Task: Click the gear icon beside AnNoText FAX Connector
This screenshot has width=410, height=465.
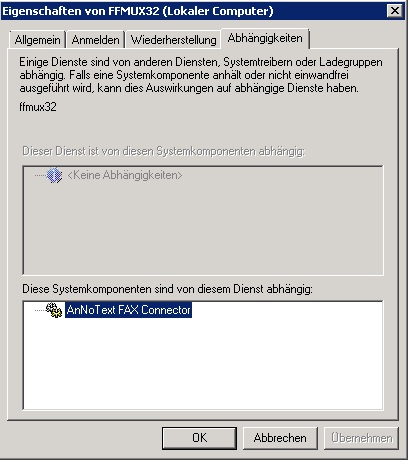Action: (x=54, y=310)
